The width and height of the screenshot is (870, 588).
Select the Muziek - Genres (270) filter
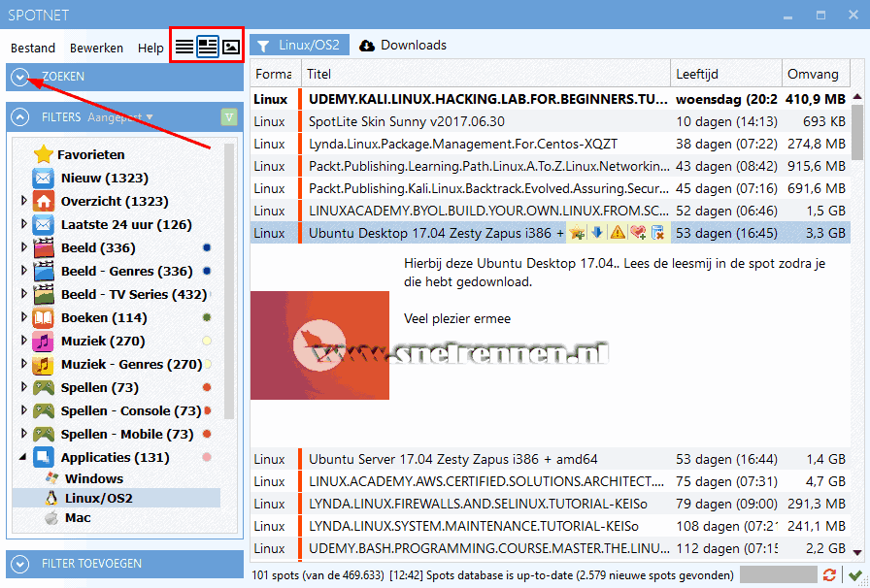[x=131, y=365]
